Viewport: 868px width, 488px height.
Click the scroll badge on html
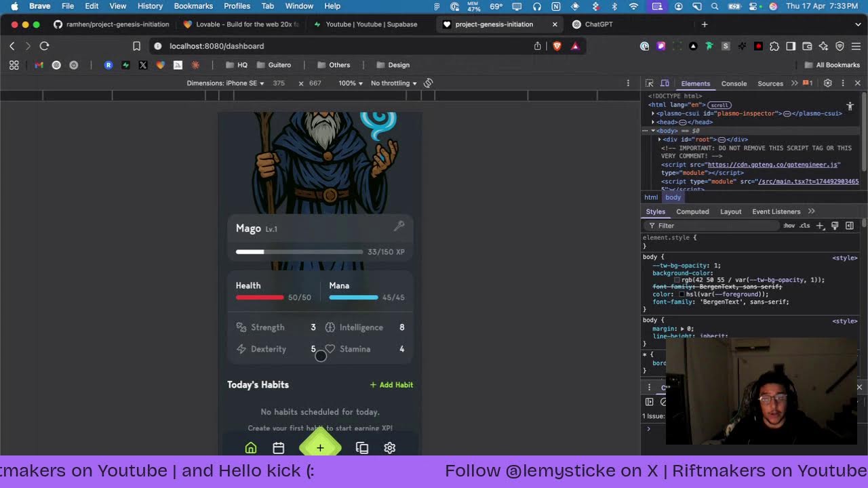tap(719, 105)
